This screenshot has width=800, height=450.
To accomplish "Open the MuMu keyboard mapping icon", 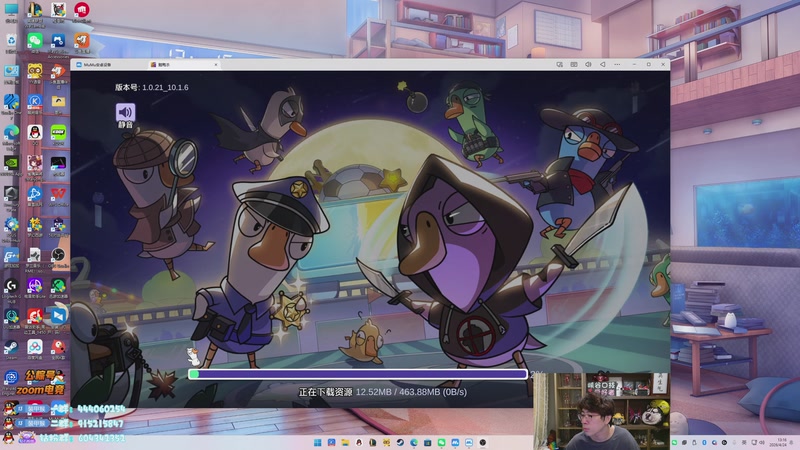I will [574, 65].
